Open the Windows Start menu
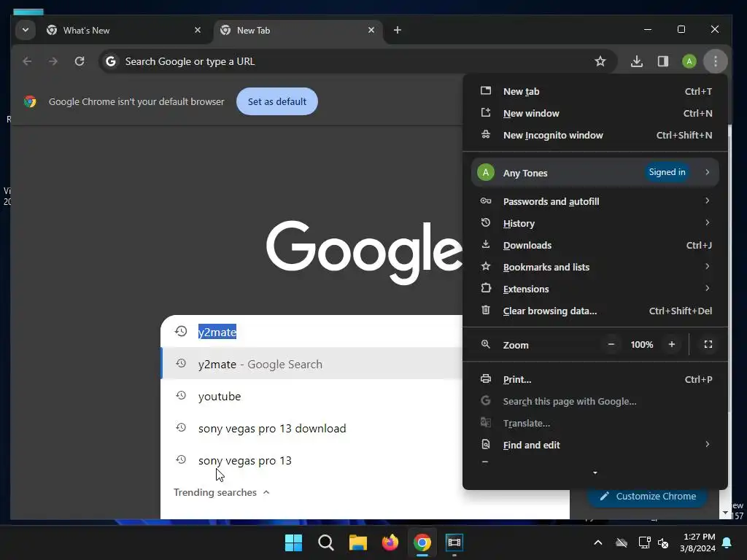Screen dimensions: 747x560 pos(293,542)
